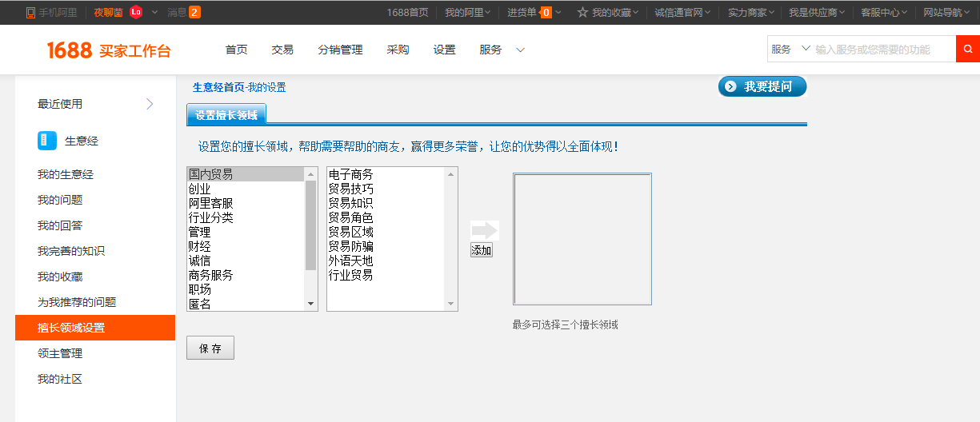The width and height of the screenshot is (980, 422).
Task: Open 我的问题 in sidebar
Action: pos(60,200)
